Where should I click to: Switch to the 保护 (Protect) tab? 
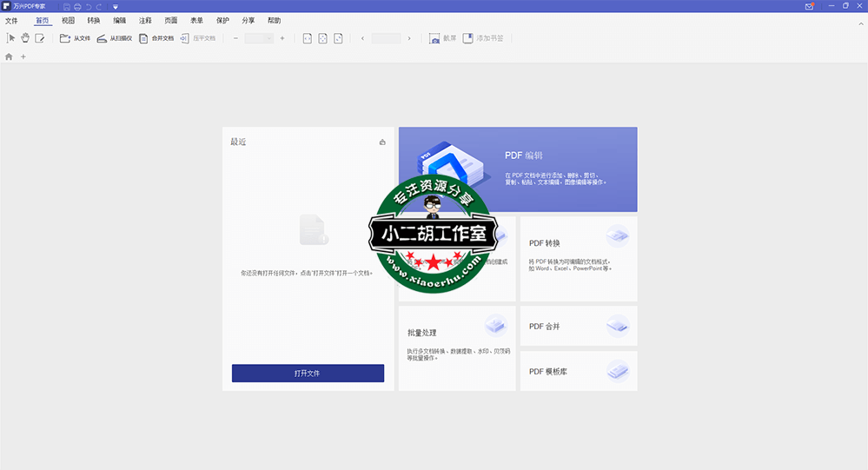[222, 20]
